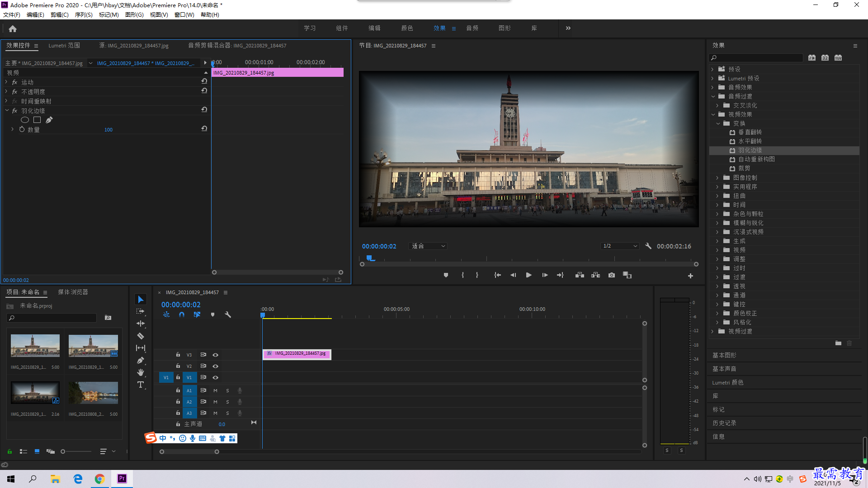Open timeline display settings wrench
This screenshot has height=488, width=868.
point(228,314)
